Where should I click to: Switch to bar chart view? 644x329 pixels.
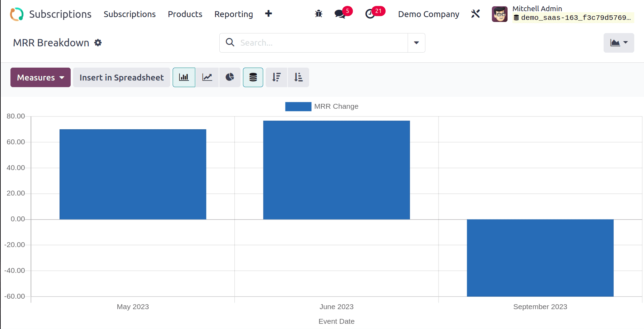184,77
